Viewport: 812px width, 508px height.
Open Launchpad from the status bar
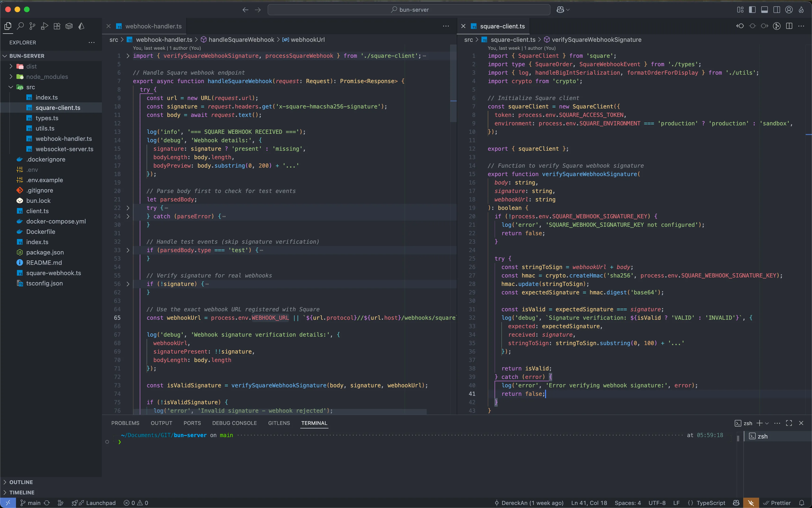pos(94,503)
